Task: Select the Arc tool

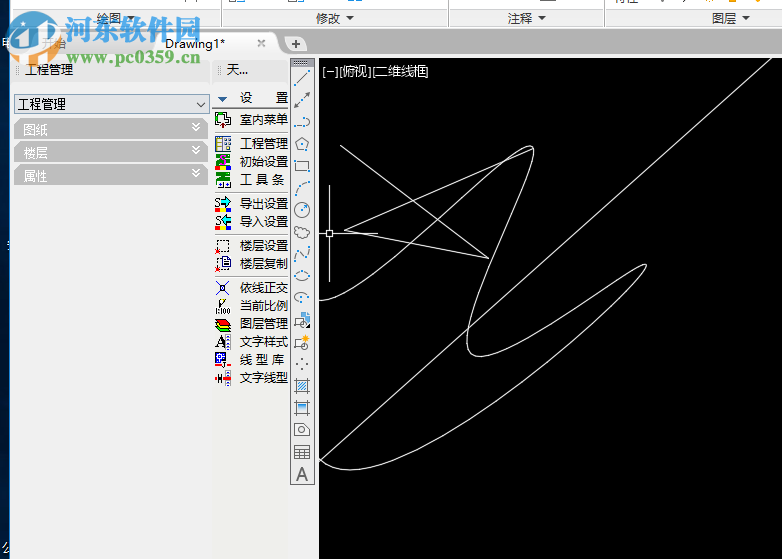Action: [x=302, y=188]
